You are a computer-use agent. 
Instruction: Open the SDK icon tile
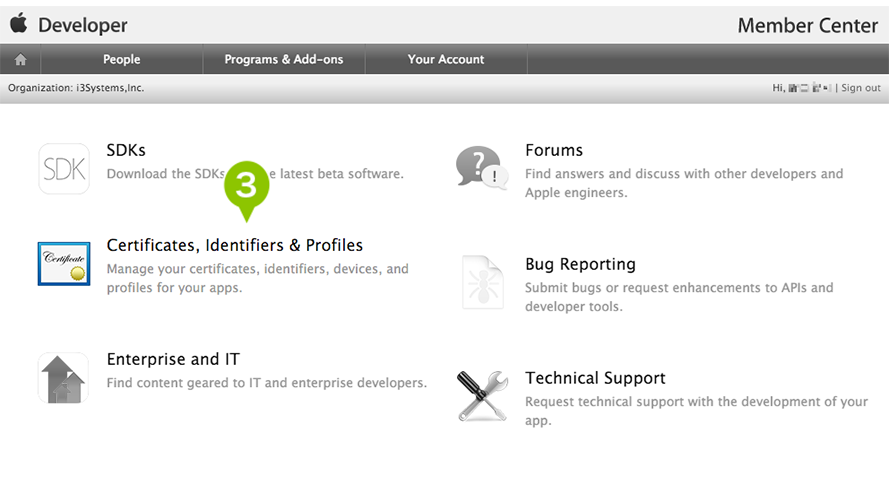(x=64, y=168)
